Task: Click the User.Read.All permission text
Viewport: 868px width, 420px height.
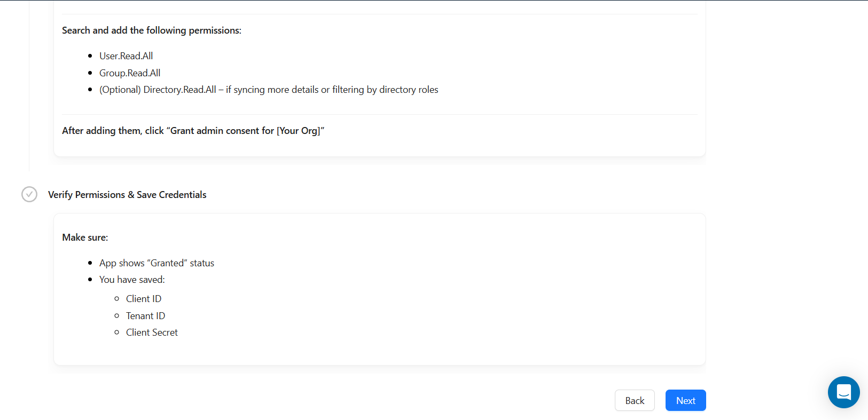Action: click(x=126, y=56)
